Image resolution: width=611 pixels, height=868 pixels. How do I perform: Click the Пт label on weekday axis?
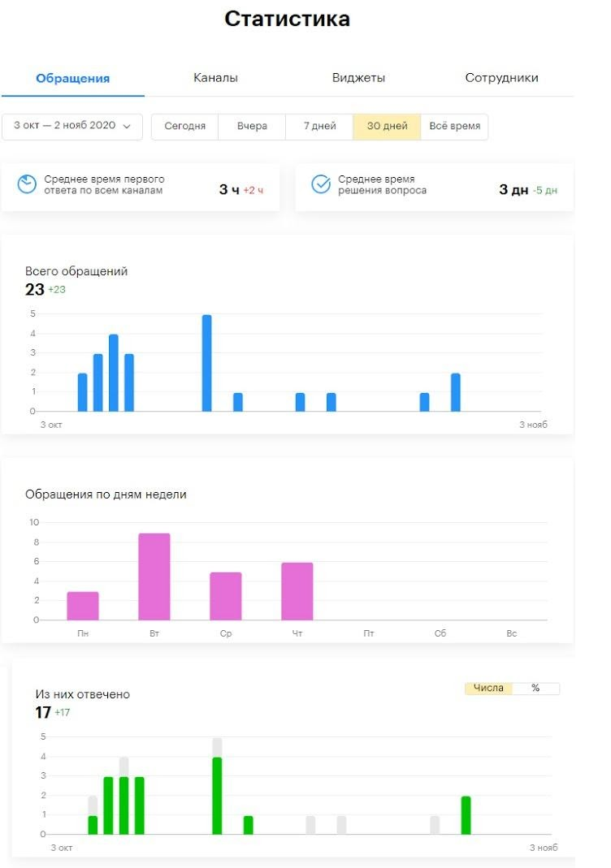pos(368,633)
